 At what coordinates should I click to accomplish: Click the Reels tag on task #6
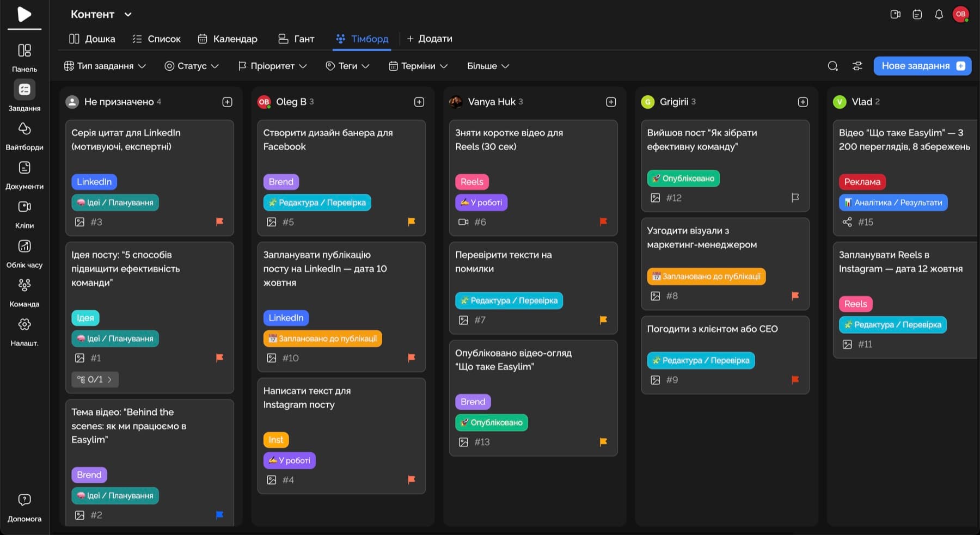click(x=472, y=182)
